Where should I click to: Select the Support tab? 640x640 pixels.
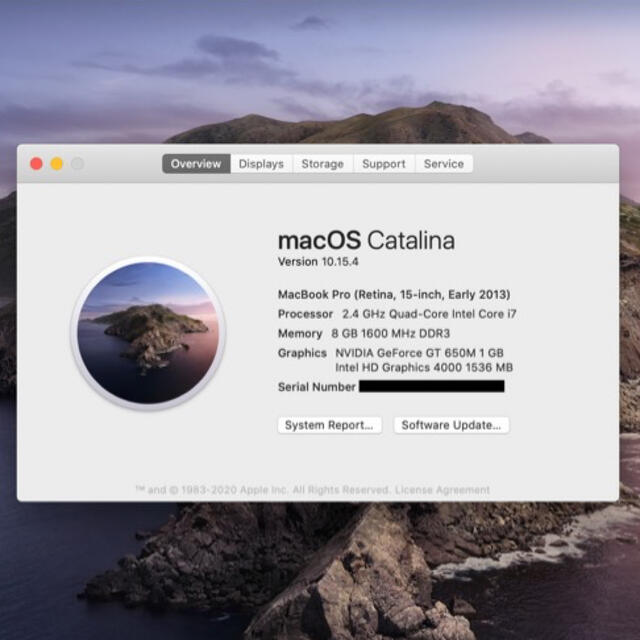coord(384,164)
